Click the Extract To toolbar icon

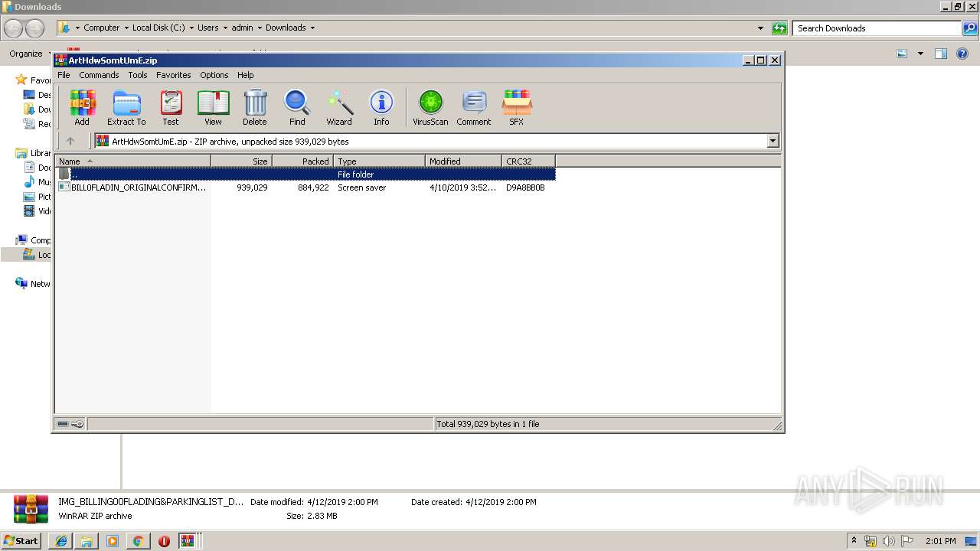(x=126, y=107)
